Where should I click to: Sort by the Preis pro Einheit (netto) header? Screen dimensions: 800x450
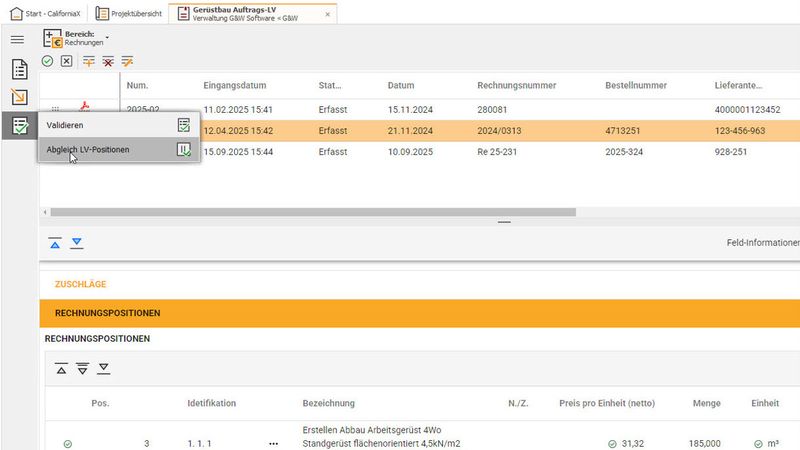point(607,403)
